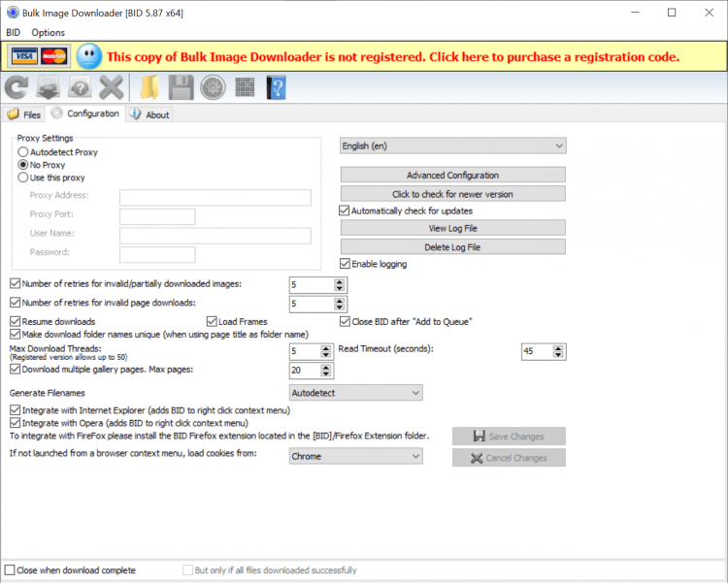
Task: Open the help book toolbar icon
Action: click(x=276, y=88)
